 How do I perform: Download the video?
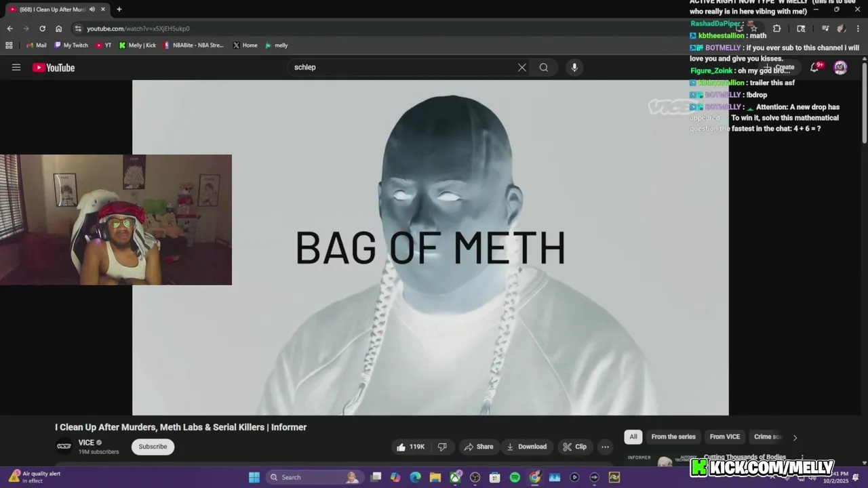(x=526, y=447)
